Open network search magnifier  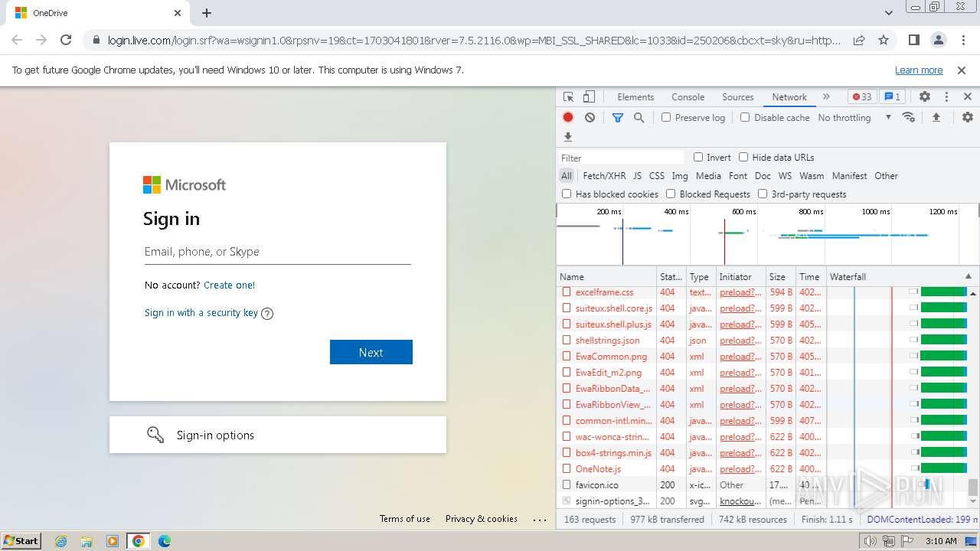[639, 117]
